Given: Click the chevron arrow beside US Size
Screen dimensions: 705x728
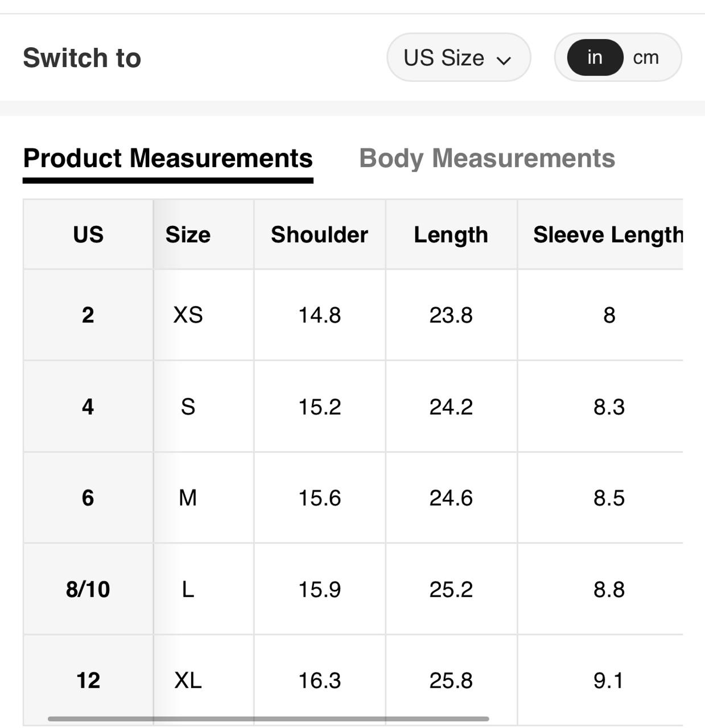Looking at the screenshot, I should 504,60.
